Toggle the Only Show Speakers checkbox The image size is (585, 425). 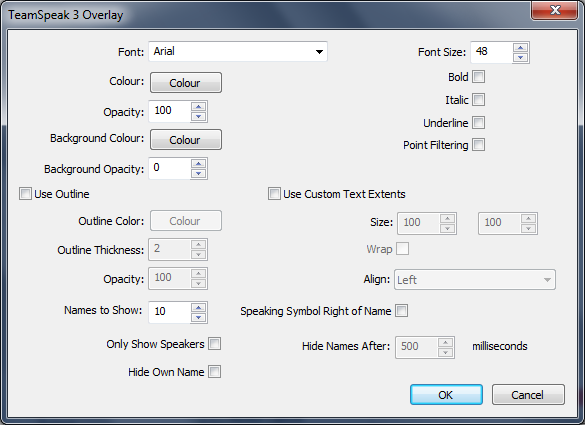tap(215, 344)
